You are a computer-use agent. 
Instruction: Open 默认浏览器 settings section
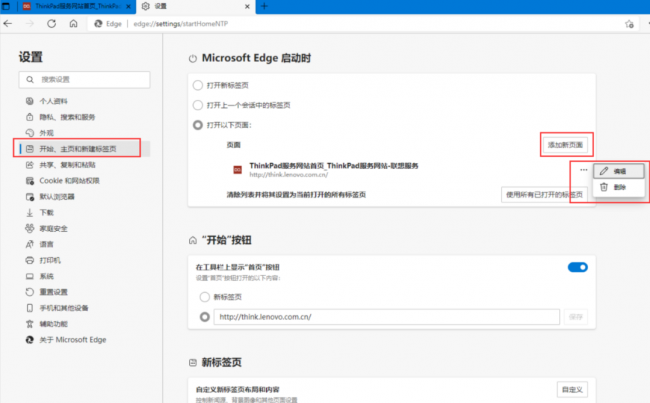(50, 197)
